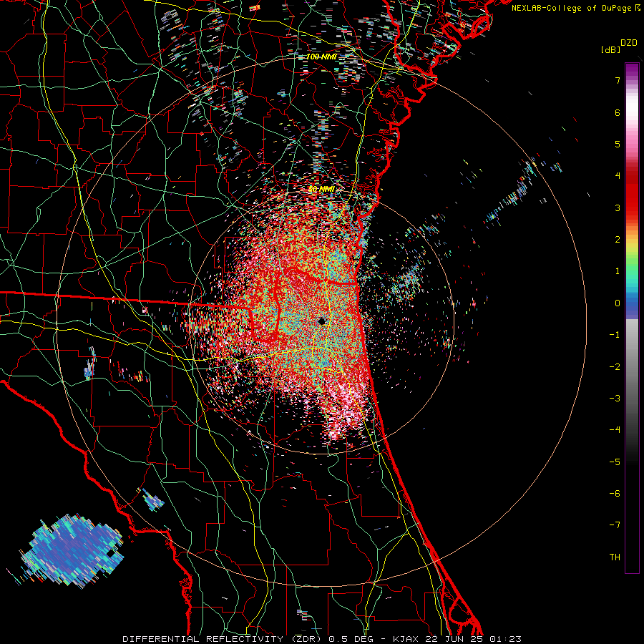
Task: Click the DZD product label
Action: pos(628,43)
